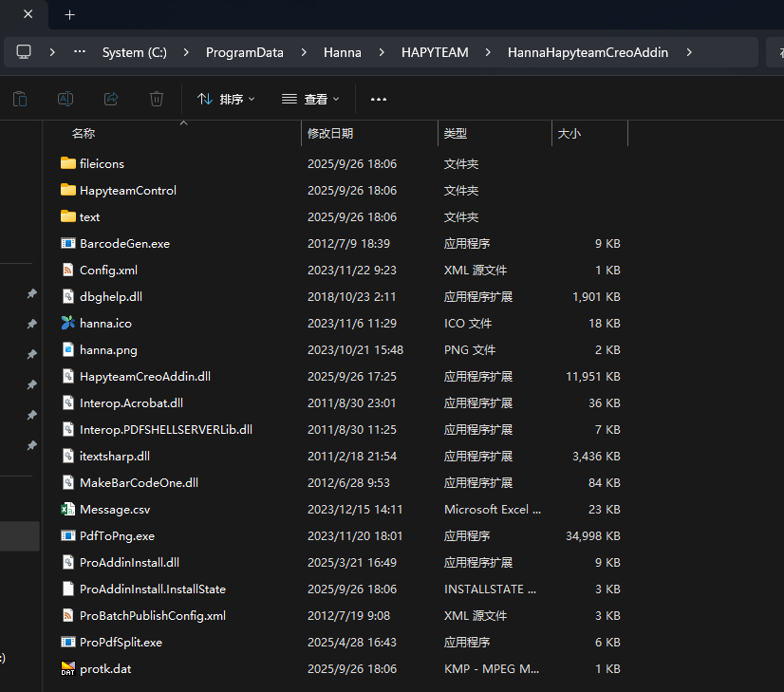Viewport: 784px width, 692px height.
Task: Click the This PC monitor icon in address bar
Action: click(25, 52)
